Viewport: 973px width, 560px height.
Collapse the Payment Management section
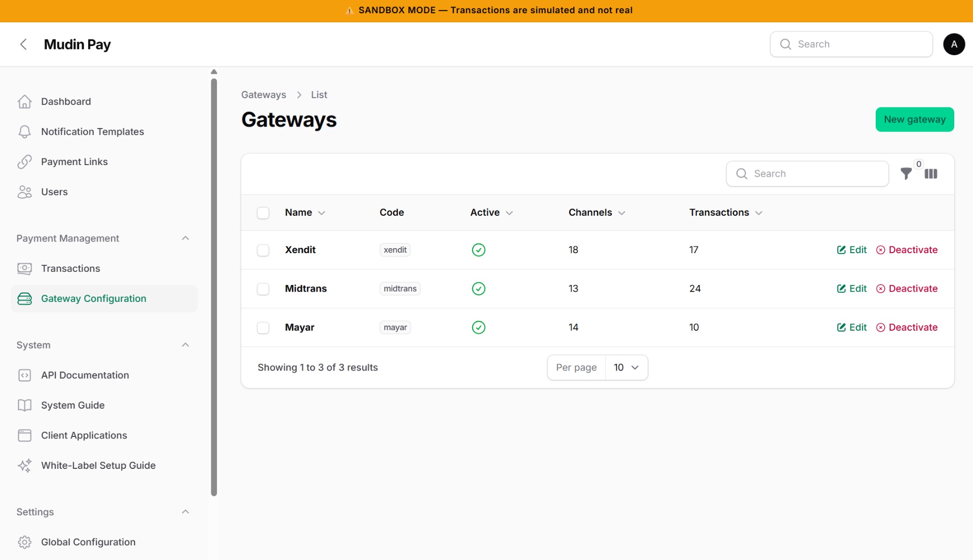(x=185, y=238)
